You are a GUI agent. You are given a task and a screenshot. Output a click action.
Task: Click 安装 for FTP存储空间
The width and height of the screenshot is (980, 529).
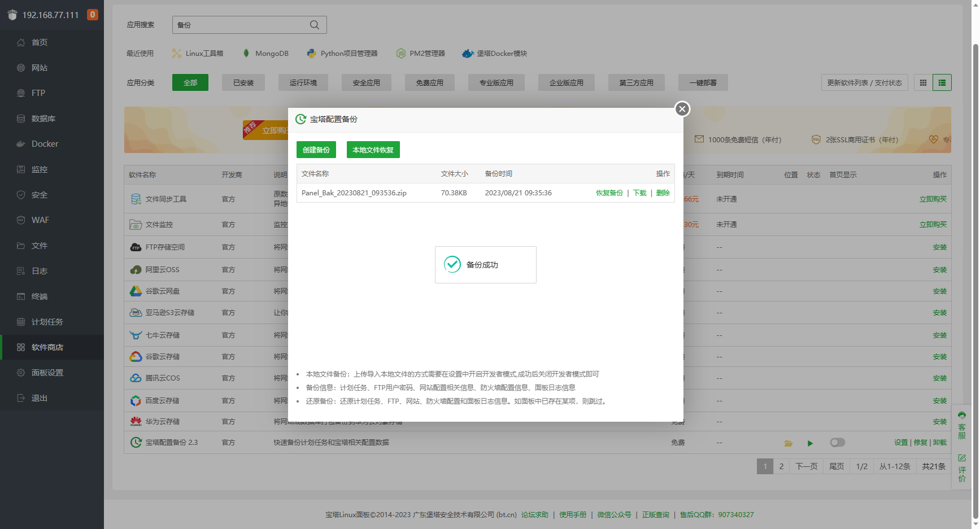click(940, 247)
